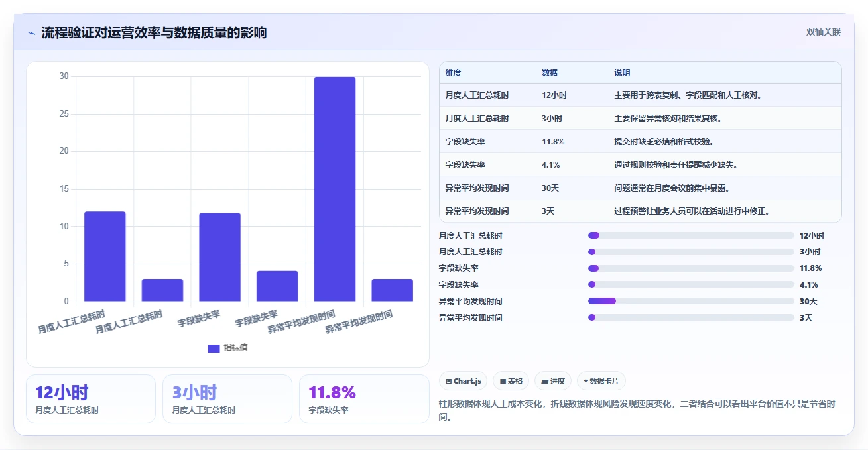Click text 主要保留异常核对和结果复核。
The height and width of the screenshot is (450, 868).
(x=668, y=119)
